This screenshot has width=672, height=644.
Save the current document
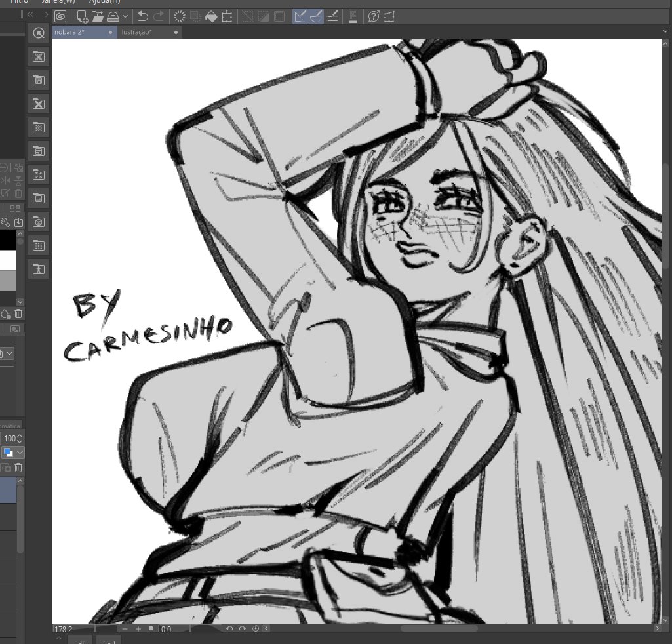pos(113,16)
